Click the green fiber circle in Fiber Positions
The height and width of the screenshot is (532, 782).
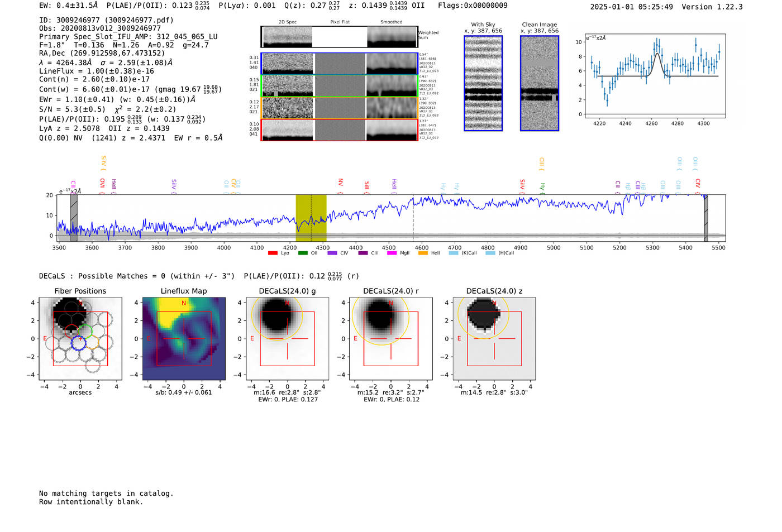(85, 331)
